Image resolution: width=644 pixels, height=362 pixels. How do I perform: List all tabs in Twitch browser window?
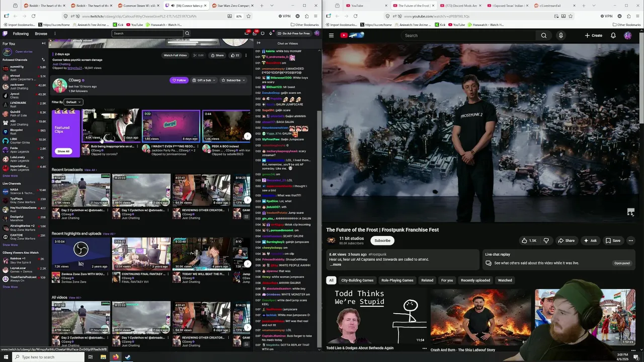[x=272, y=6]
